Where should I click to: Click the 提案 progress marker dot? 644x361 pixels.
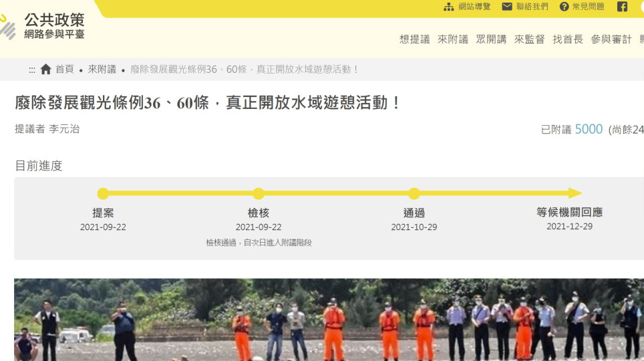103,193
